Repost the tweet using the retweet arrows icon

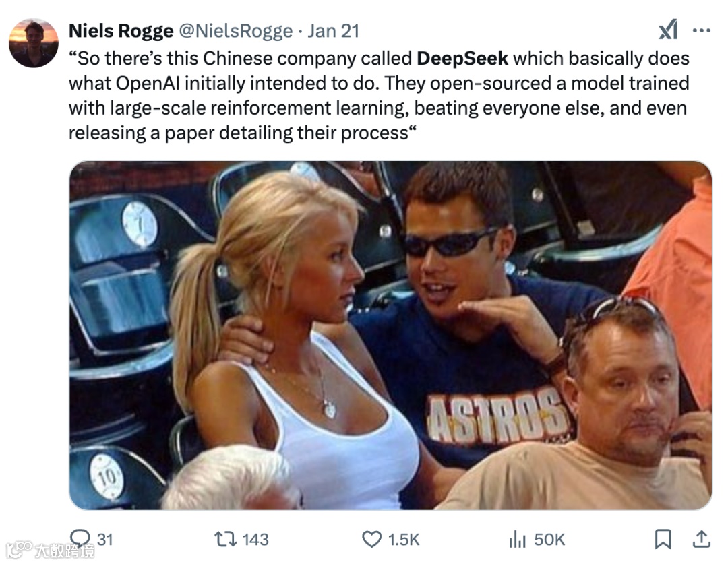point(225,539)
